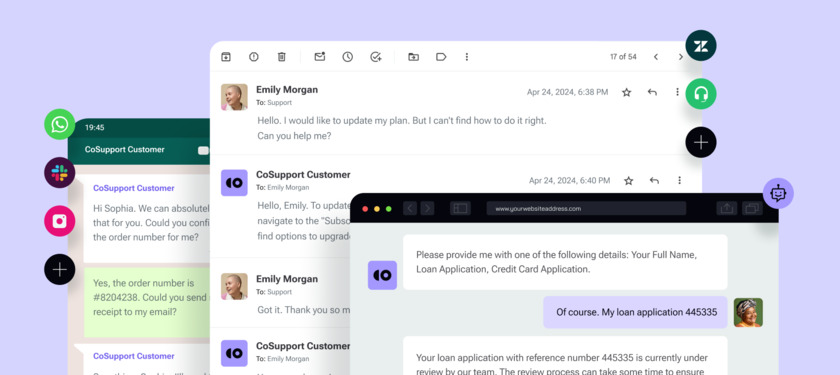
Task: Click the browser tabs overview icon
Action: [752, 208]
